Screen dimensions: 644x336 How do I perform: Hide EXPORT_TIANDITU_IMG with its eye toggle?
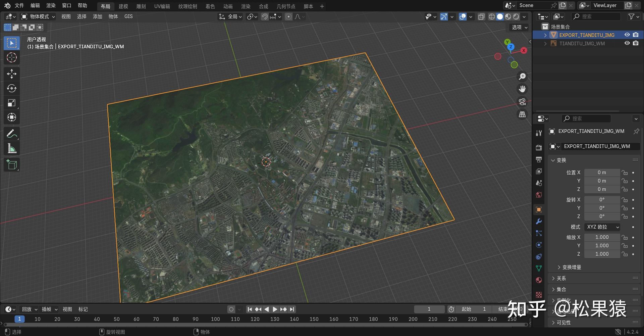[x=627, y=35]
